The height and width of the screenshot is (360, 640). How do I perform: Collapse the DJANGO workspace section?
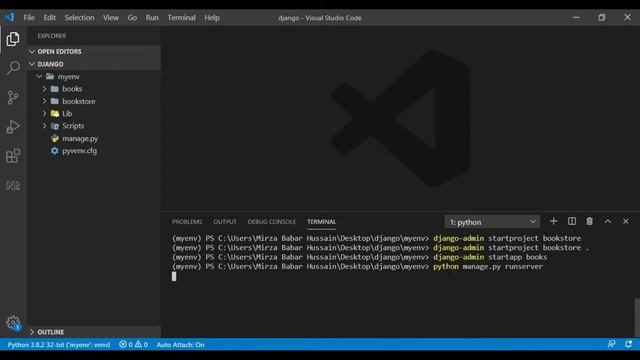tap(32, 64)
